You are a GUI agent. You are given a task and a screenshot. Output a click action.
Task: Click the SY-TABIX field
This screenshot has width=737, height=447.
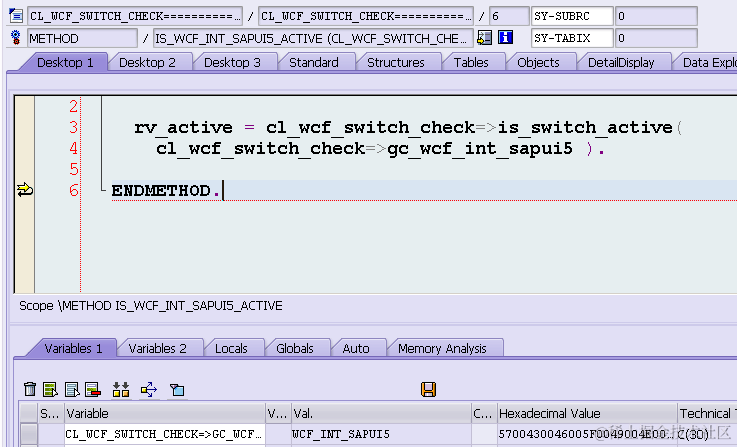[572, 38]
